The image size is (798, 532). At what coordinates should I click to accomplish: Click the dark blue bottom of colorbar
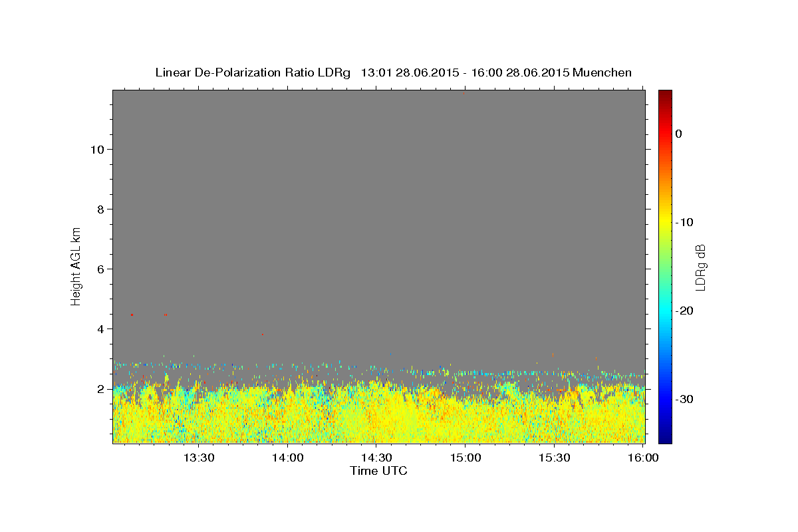coord(665,438)
